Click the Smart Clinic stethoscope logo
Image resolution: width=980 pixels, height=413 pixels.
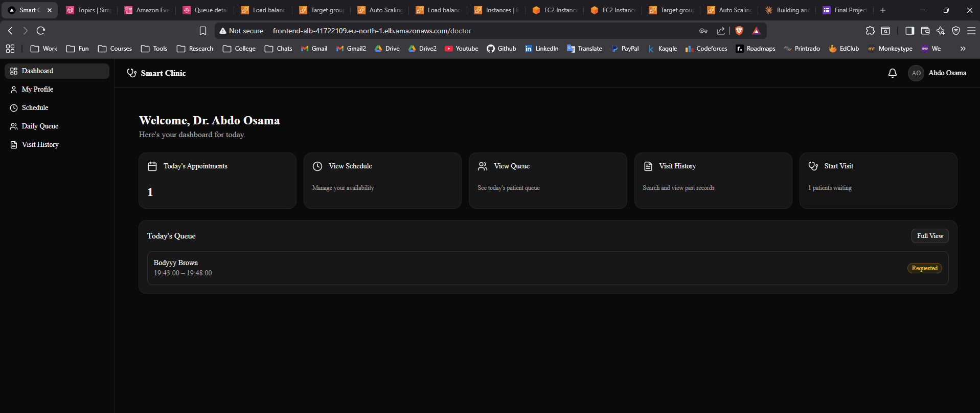click(x=131, y=73)
